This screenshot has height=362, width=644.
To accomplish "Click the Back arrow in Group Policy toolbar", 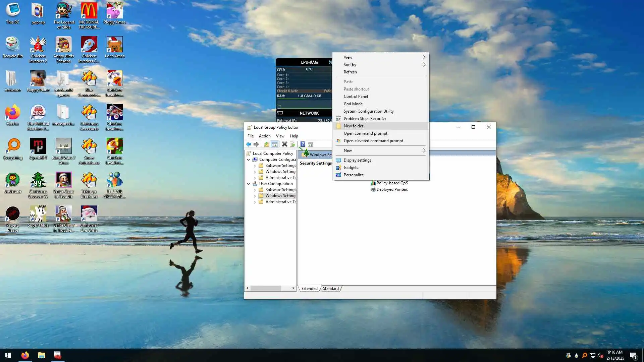I will pyautogui.click(x=249, y=144).
